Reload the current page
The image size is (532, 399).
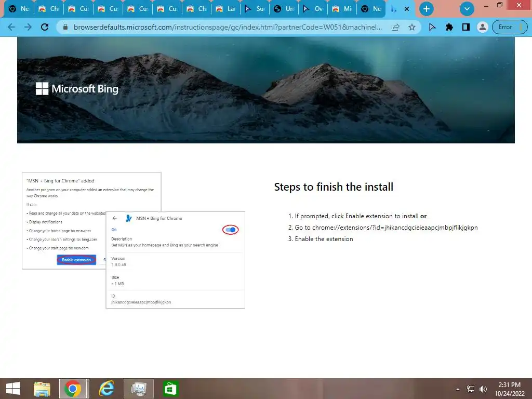[x=45, y=27]
